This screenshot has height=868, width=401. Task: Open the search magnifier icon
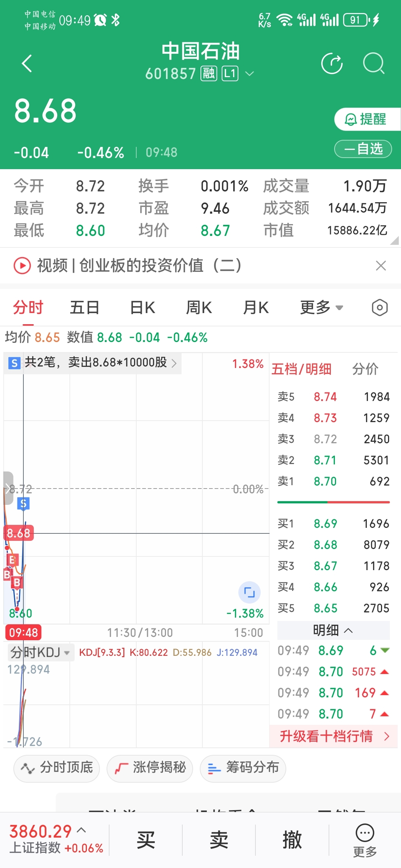pos(374,63)
